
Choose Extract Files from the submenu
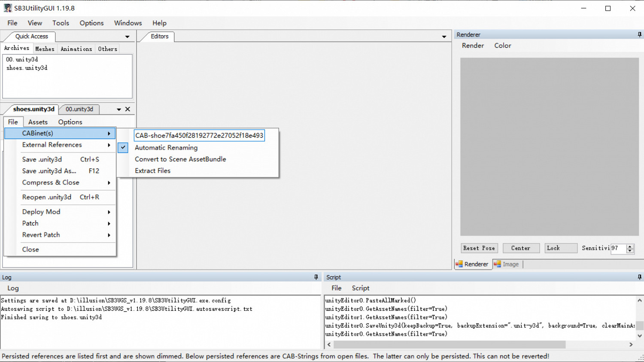[152, 170]
